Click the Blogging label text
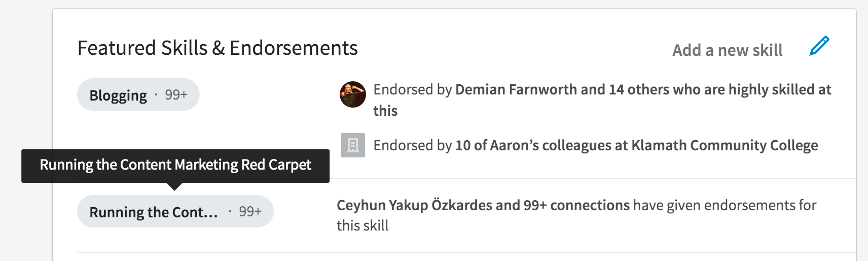Screen dimensions: 868x261 pyautogui.click(x=118, y=95)
